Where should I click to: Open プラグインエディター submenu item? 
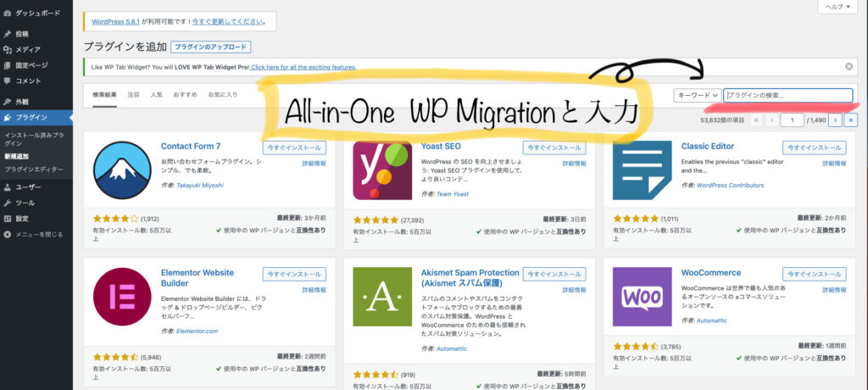[x=33, y=169]
